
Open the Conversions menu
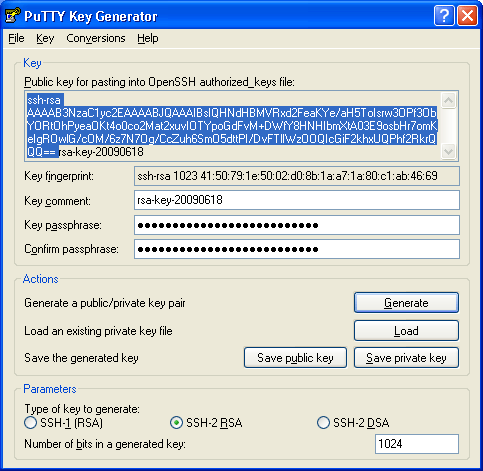tap(96, 38)
